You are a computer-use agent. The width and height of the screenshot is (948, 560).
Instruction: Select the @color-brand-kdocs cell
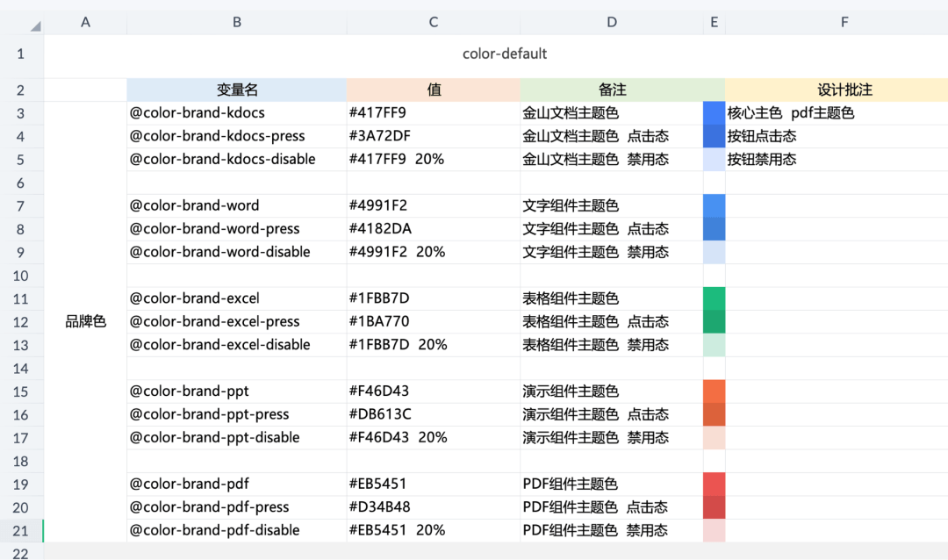[x=236, y=113]
